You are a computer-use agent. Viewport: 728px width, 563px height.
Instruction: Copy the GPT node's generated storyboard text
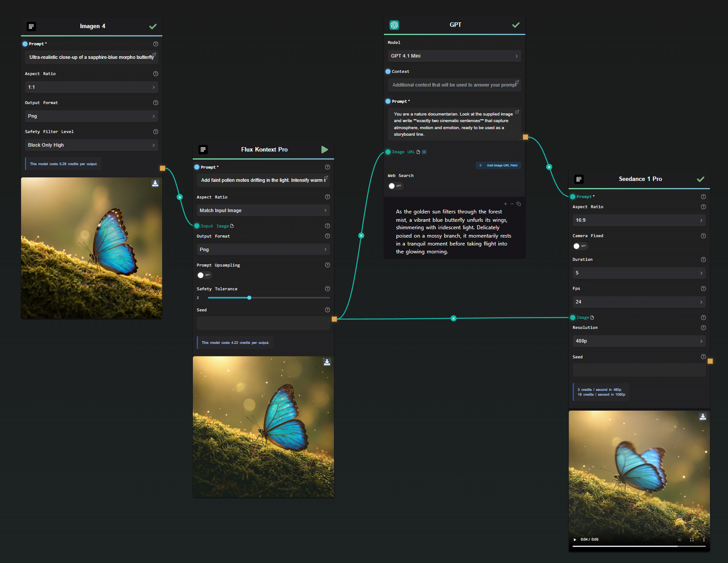tap(519, 204)
